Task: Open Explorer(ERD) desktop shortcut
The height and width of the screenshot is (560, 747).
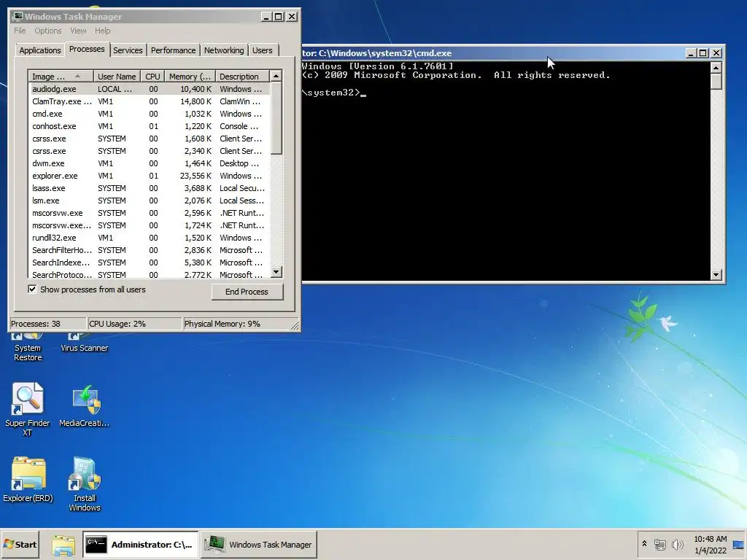Action: click(28, 480)
